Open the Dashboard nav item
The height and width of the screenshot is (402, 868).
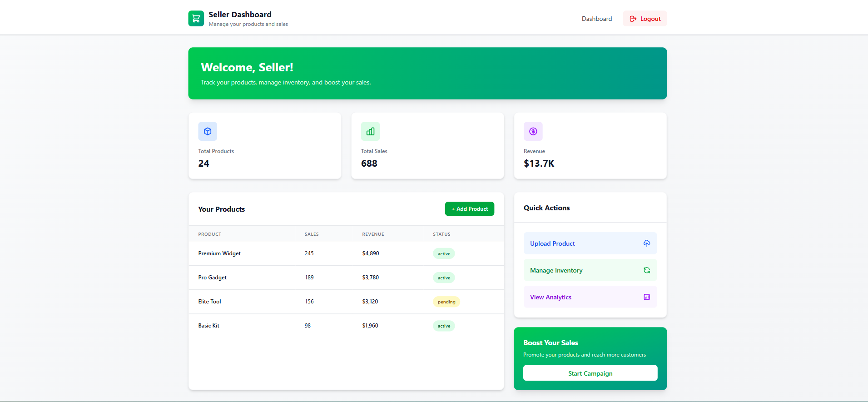[596, 19]
